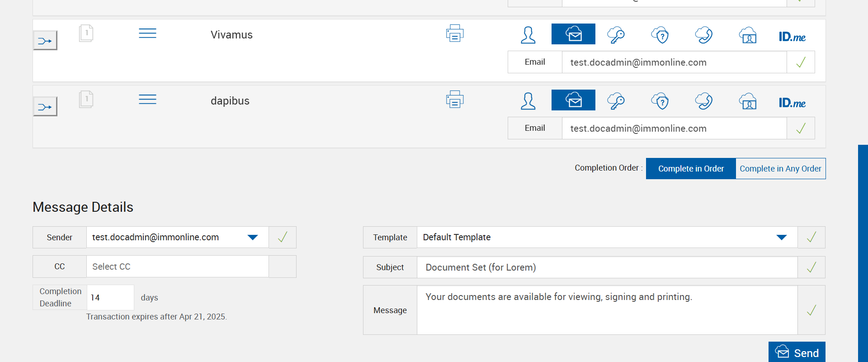Click the Send button
868x362 pixels.
797,352
